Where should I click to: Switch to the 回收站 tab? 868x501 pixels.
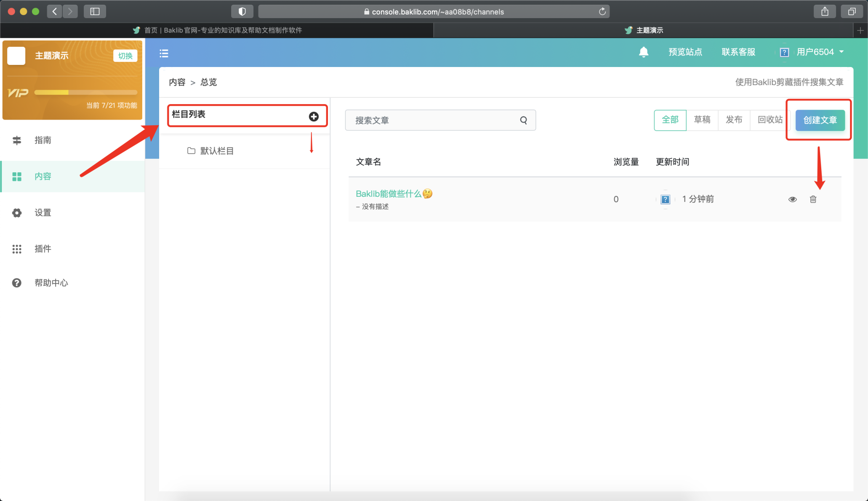point(769,120)
